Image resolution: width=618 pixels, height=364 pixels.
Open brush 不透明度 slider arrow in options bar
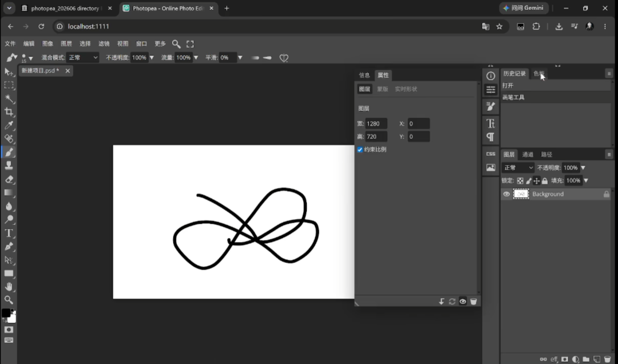[152, 58]
